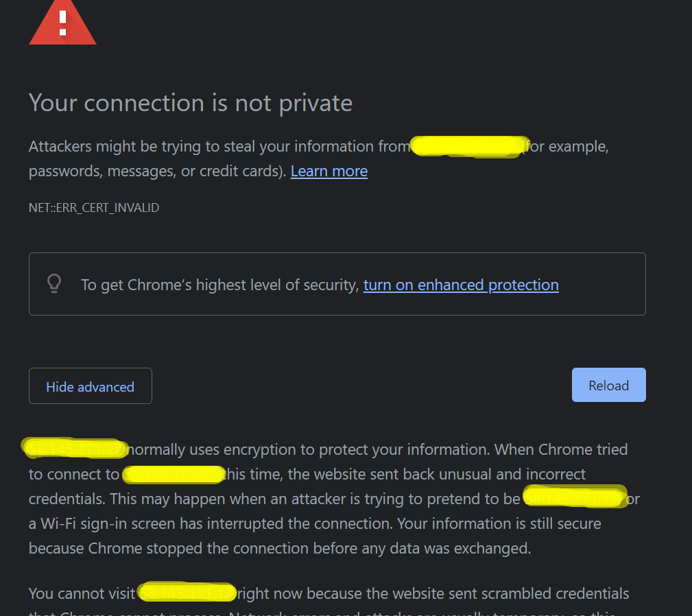Click the NET::ERR_CERT_INVALID error code

coord(94,207)
